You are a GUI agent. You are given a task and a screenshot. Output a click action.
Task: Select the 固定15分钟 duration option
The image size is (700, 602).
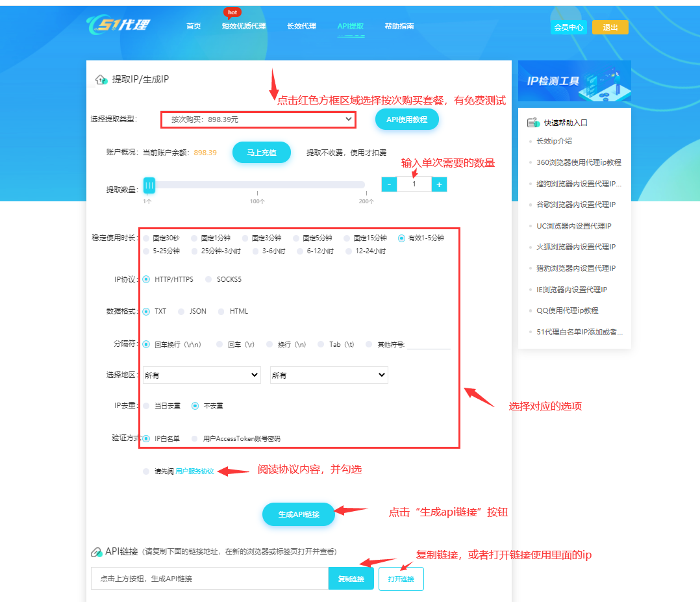(347, 238)
